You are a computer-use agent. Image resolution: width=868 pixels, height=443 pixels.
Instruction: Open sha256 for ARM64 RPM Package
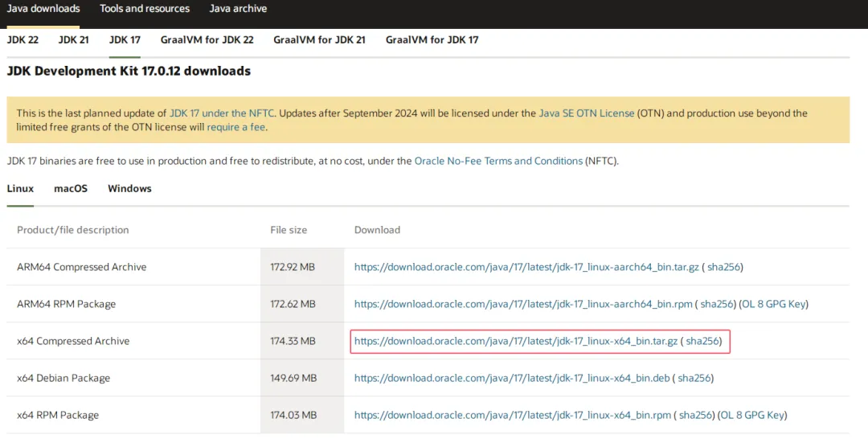(x=717, y=304)
